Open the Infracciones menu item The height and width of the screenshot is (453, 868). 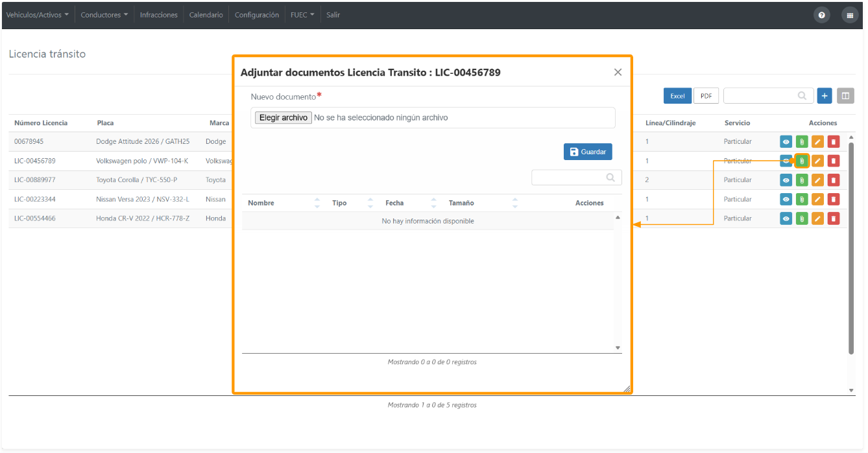click(x=159, y=15)
